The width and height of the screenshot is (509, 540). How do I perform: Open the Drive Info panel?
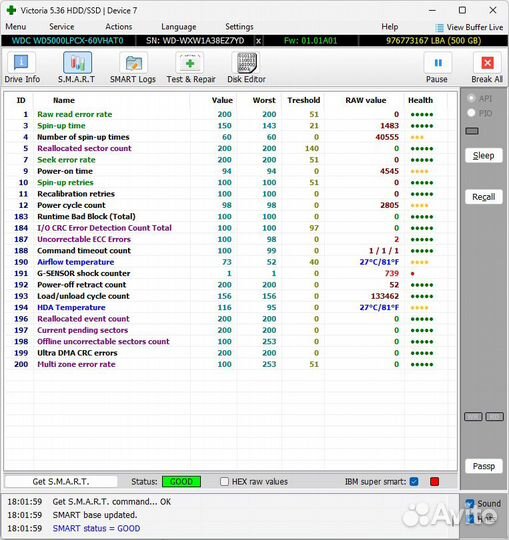tap(22, 68)
